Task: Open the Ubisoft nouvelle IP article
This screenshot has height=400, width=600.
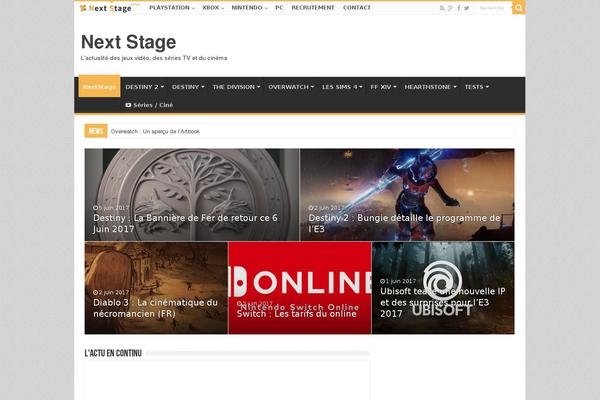Action: coord(443,302)
